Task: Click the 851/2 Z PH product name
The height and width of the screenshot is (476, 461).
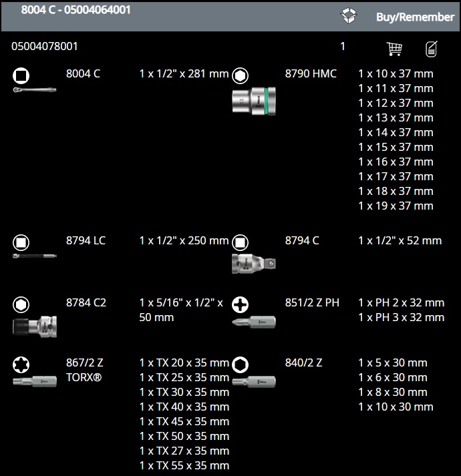Action: pos(312,302)
